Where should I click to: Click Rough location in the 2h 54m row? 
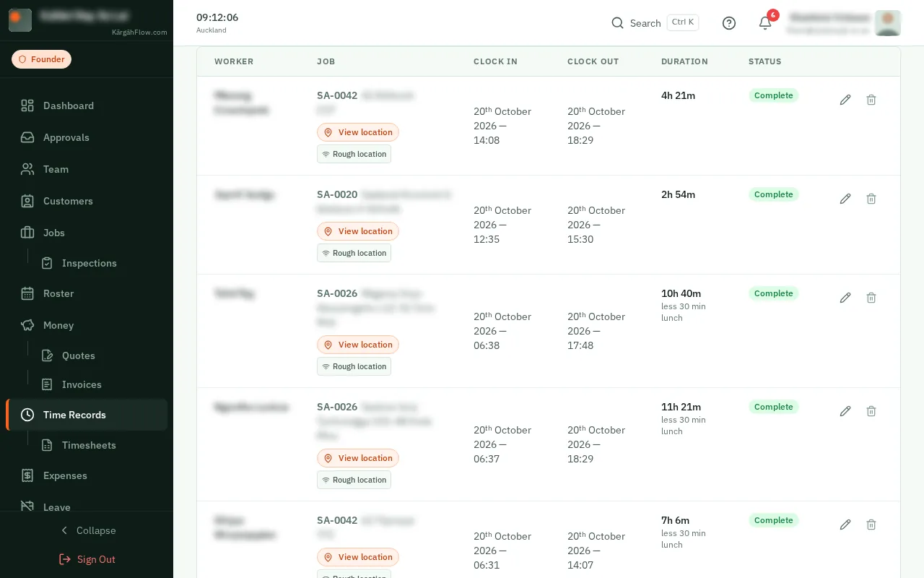[354, 253]
